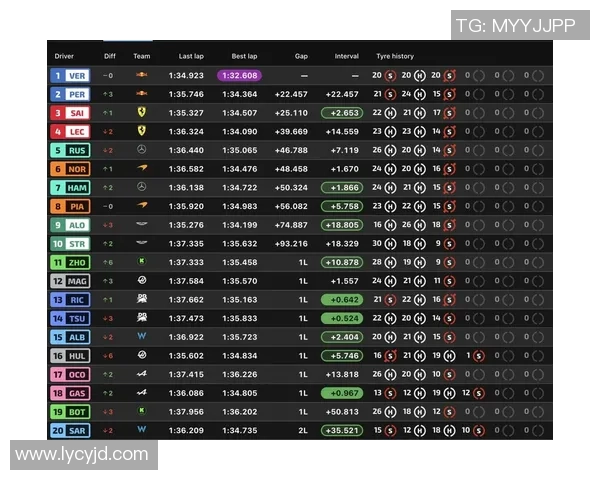Click the Tyre history column header
Viewport: 600px width, 480px height.
click(x=395, y=56)
